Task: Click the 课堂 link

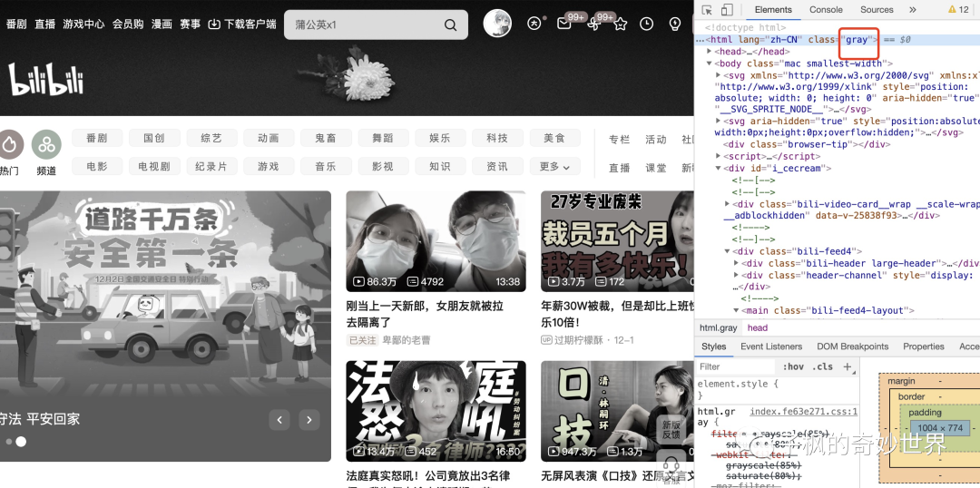Action: click(x=656, y=168)
